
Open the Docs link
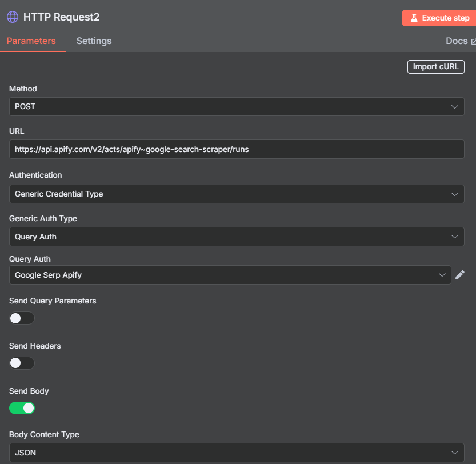tap(457, 41)
